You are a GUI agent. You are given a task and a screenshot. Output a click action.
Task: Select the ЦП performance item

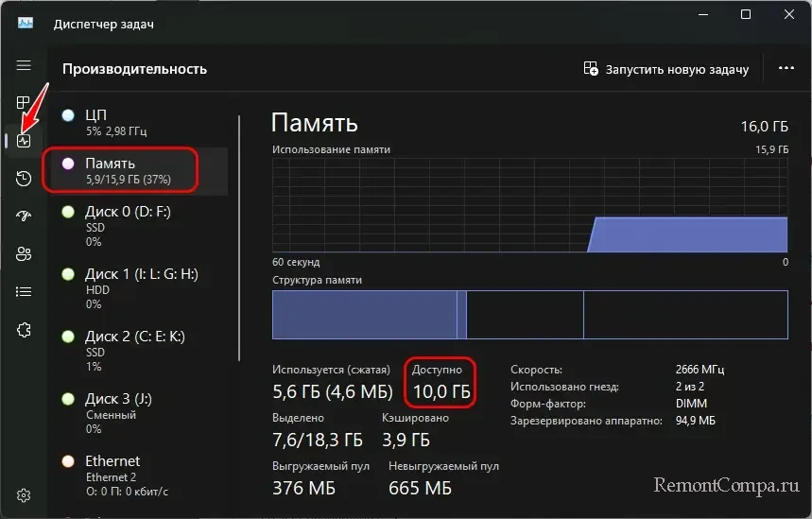click(140, 122)
